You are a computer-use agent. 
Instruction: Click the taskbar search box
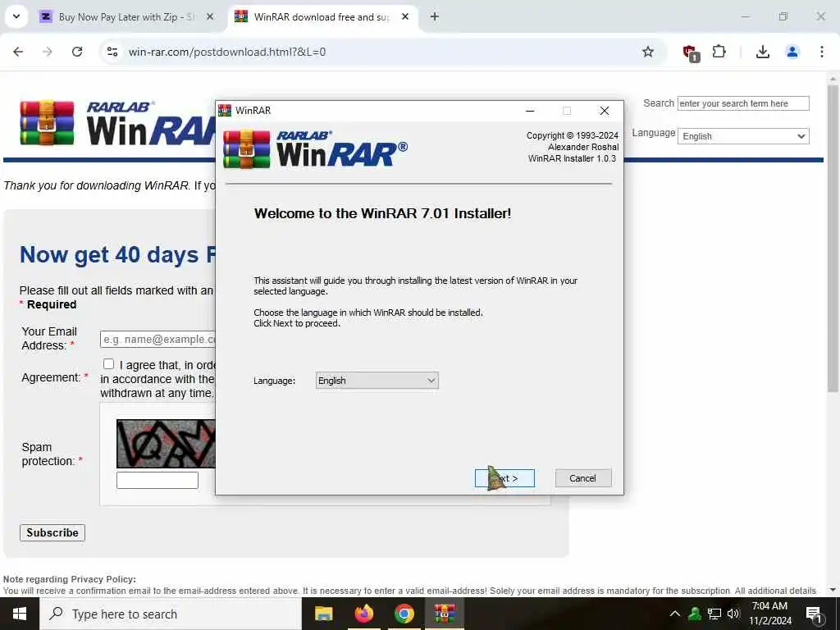click(x=171, y=614)
